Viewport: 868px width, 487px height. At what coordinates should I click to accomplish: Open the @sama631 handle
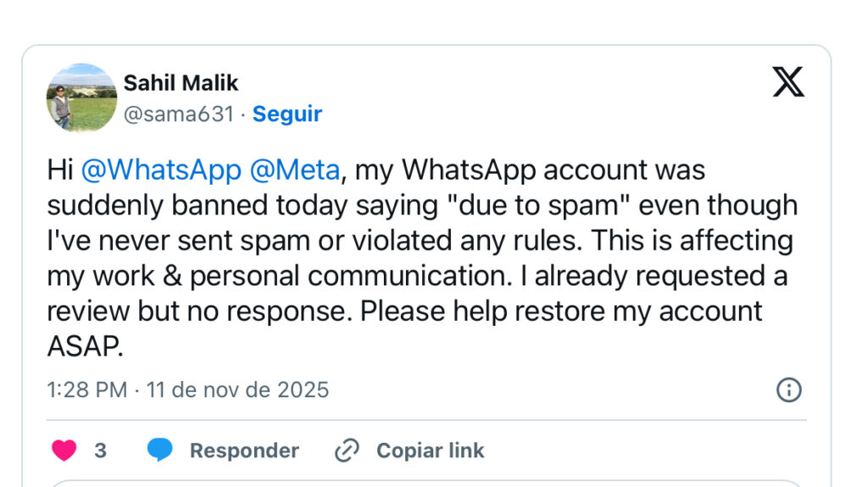coord(178,114)
